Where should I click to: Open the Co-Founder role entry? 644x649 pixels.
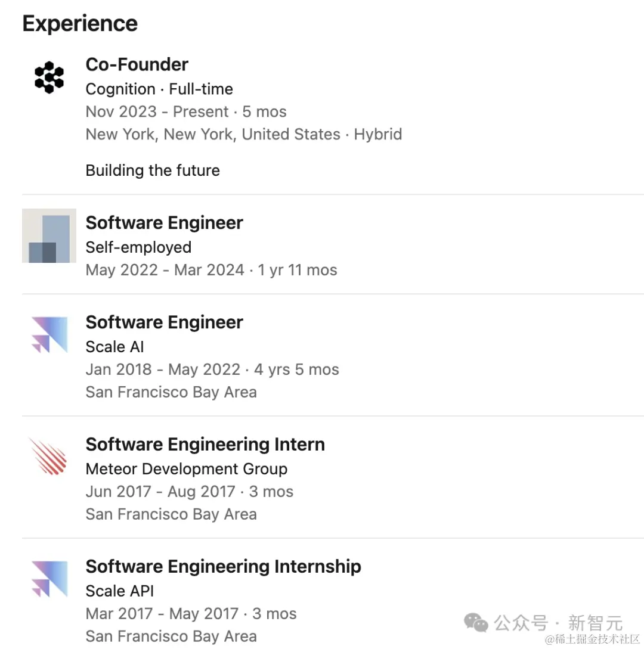pyautogui.click(x=137, y=64)
